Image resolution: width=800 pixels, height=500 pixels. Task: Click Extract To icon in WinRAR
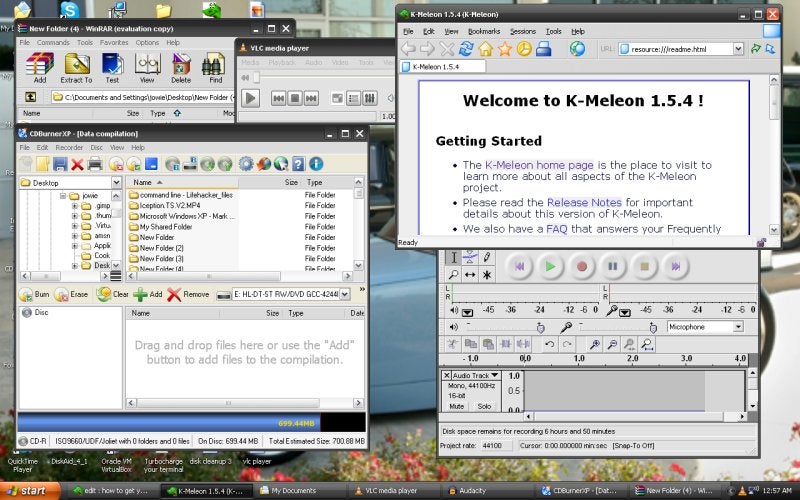(77, 67)
